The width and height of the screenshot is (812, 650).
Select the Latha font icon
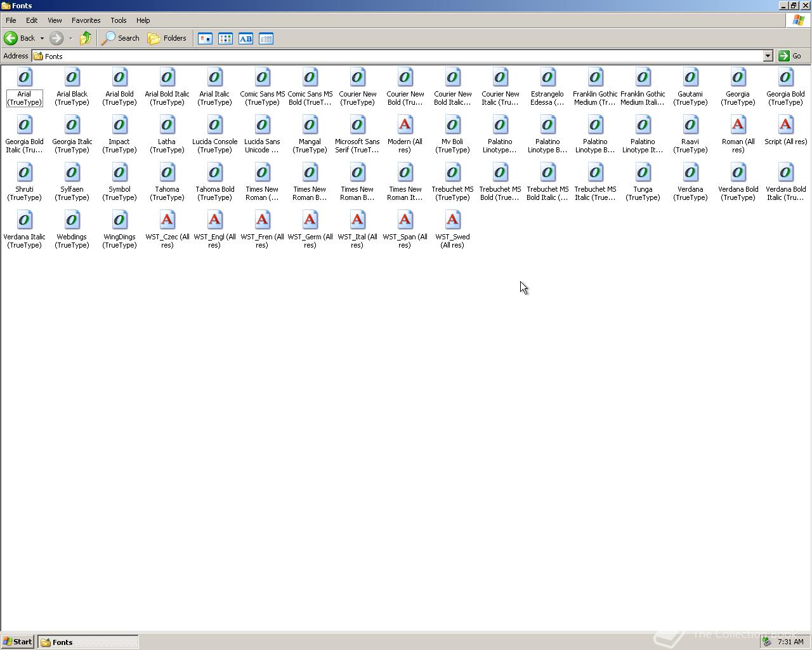point(167,125)
